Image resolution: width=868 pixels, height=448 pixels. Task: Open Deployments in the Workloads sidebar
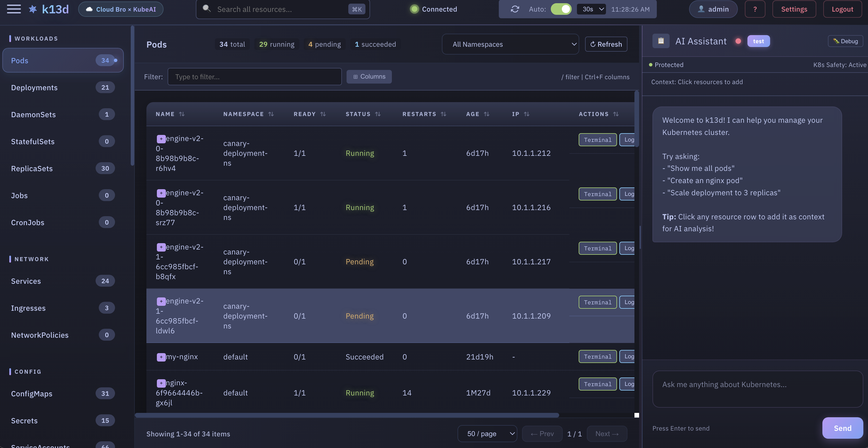tap(34, 88)
